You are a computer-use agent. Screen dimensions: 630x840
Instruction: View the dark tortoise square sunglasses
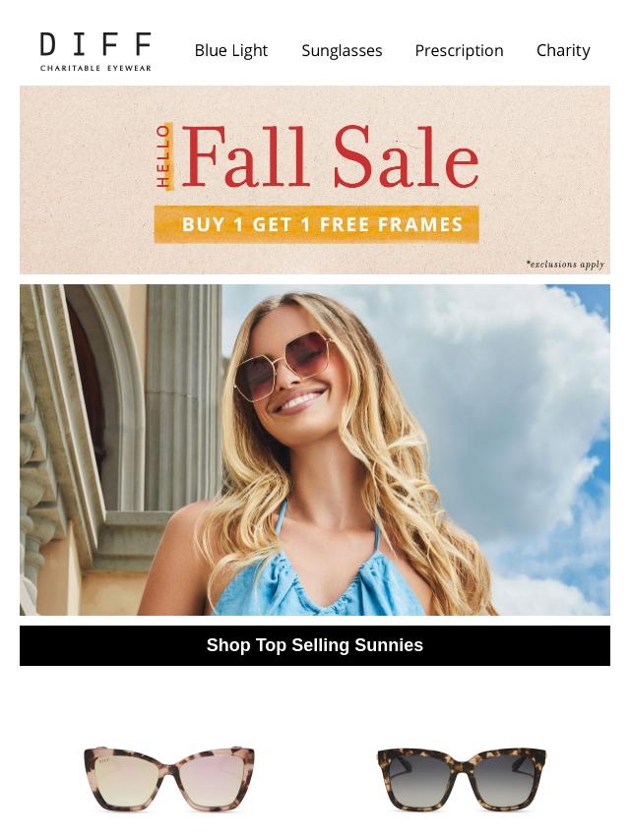pyautogui.click(x=461, y=778)
